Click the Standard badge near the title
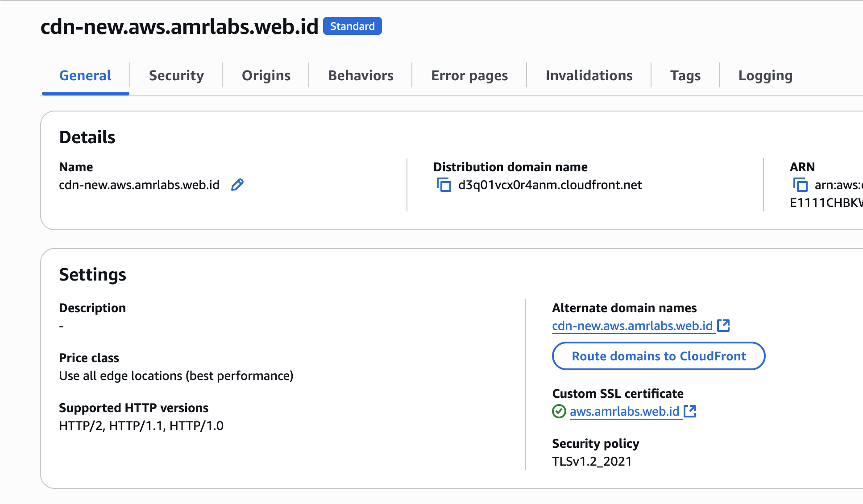The height and width of the screenshot is (504, 863). [352, 26]
